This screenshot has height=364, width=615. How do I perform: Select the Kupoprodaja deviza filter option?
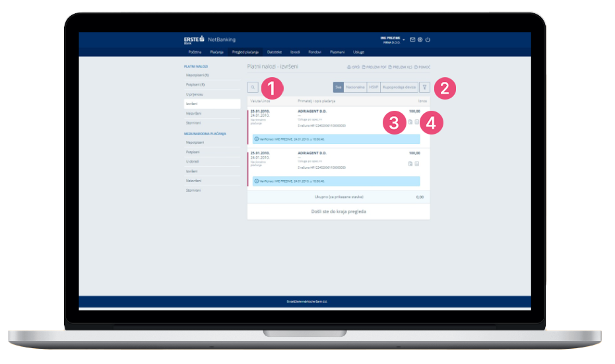click(400, 87)
